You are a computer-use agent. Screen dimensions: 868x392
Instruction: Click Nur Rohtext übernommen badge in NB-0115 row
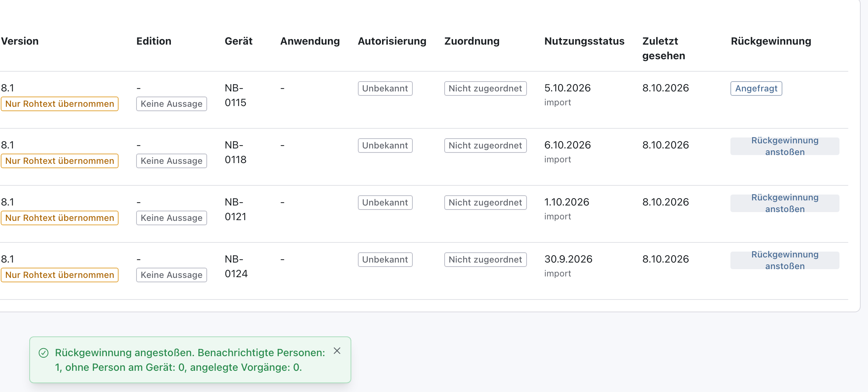coord(60,104)
